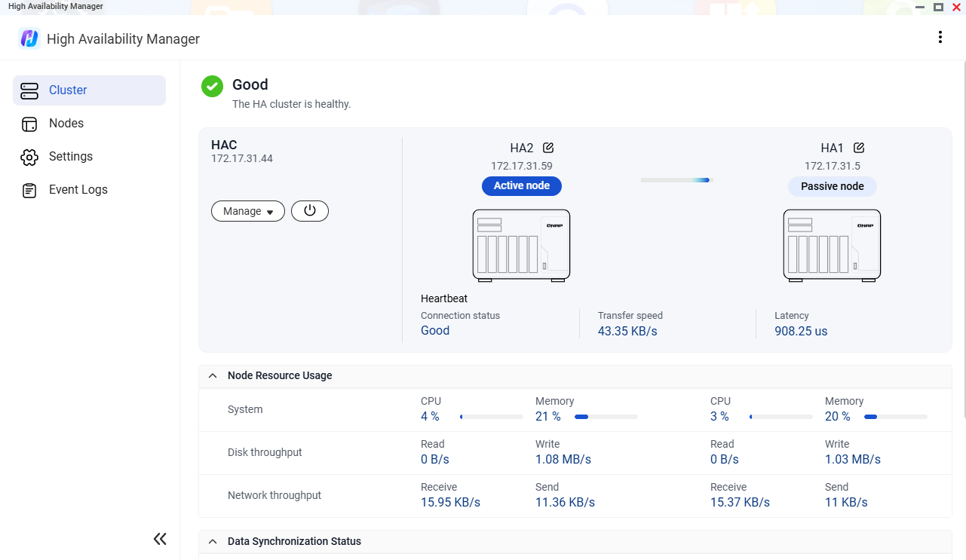Click HA1 Memory 20 % usage bar
Viewport: 966px width, 560px height.
click(895, 417)
